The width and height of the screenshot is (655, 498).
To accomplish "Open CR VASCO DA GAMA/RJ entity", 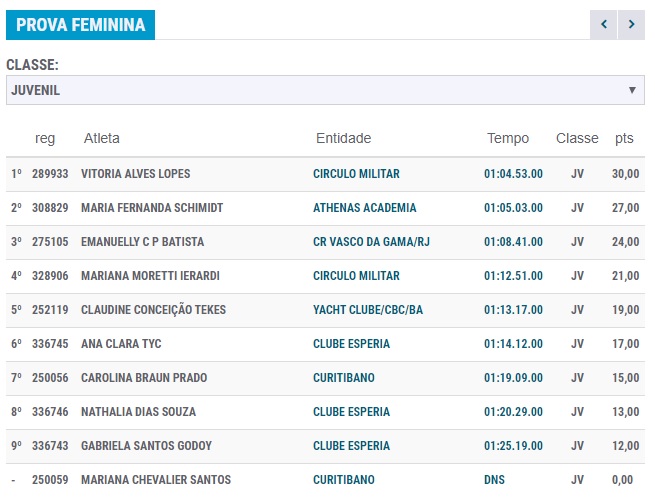I will point(369,242).
